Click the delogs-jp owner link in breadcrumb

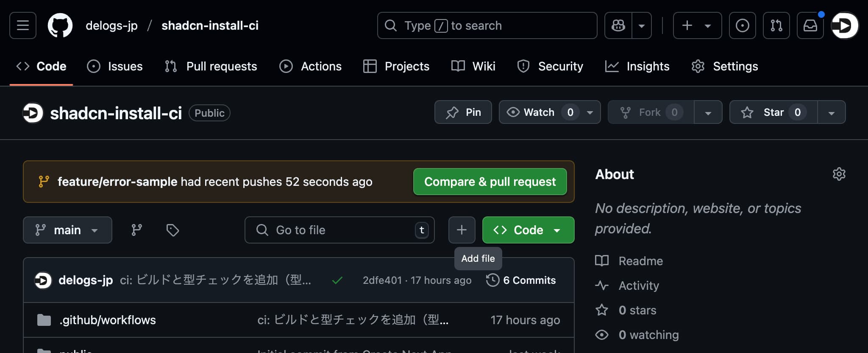point(111,25)
